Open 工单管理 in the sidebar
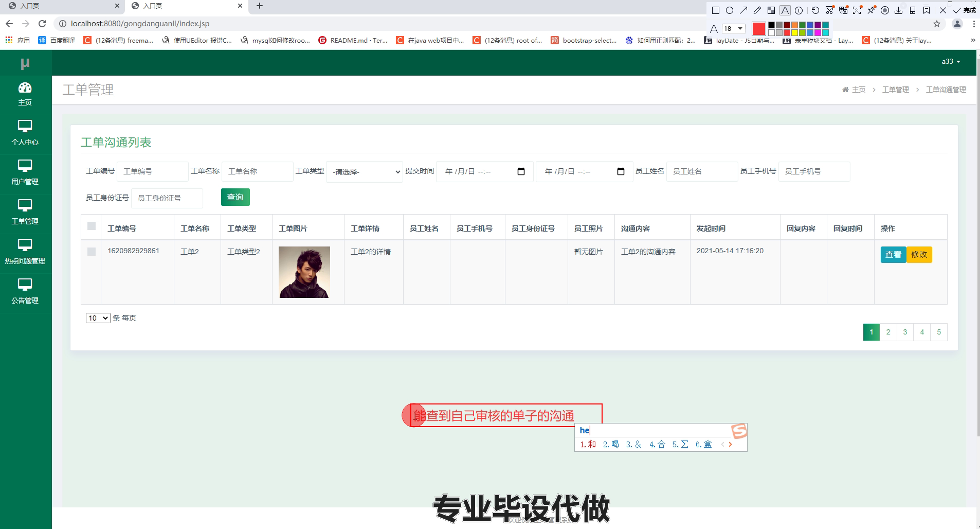This screenshot has height=529, width=980. [25, 213]
